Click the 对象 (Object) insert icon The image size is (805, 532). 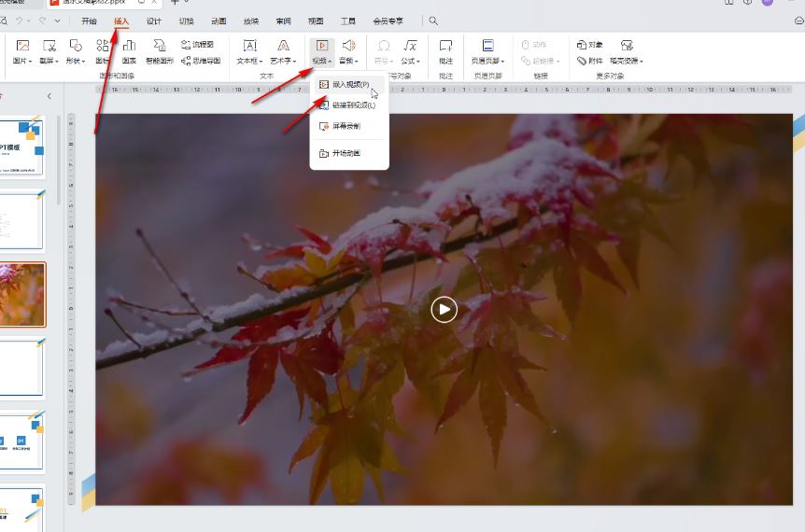coord(588,44)
